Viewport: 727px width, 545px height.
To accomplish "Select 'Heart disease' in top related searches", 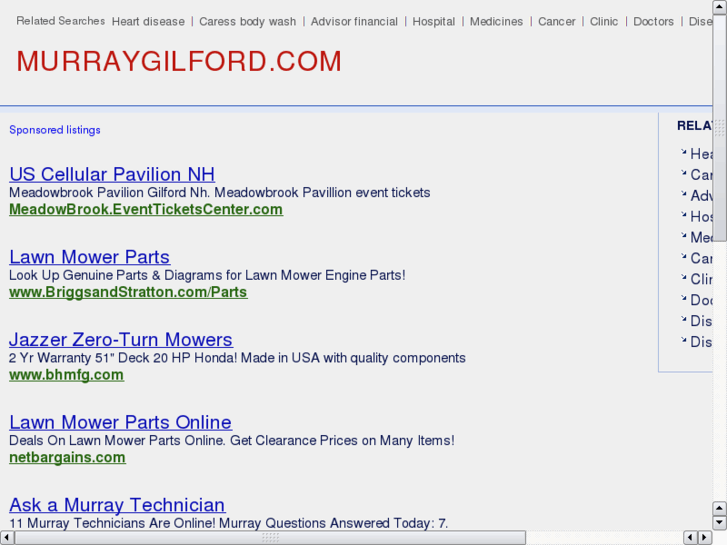I will [148, 22].
